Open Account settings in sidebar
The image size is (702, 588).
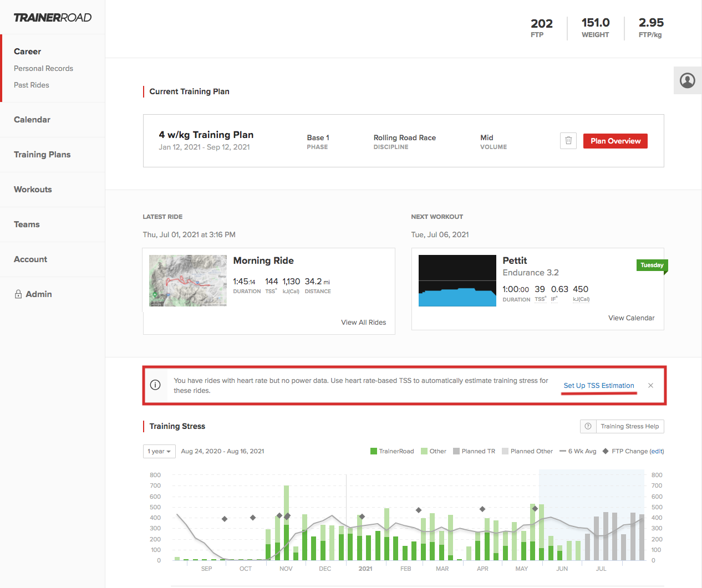click(30, 259)
